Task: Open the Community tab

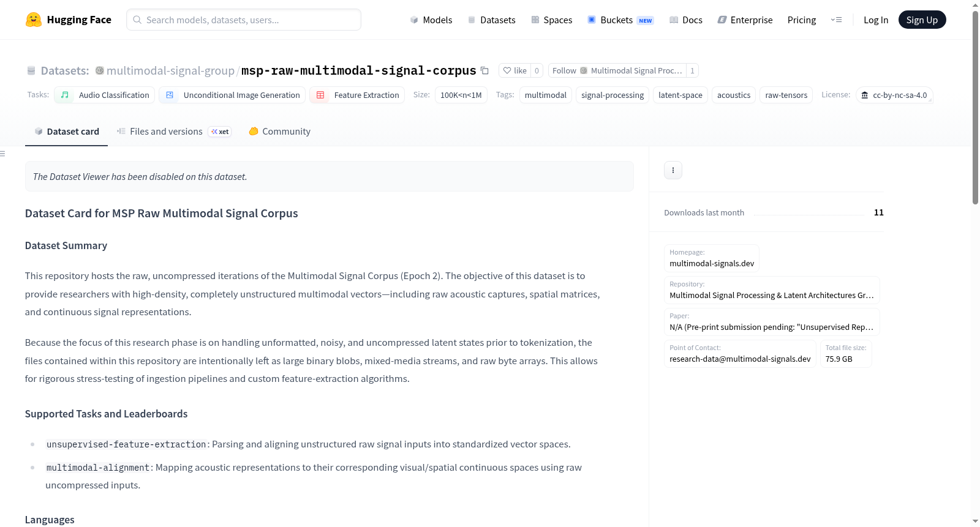Action: pos(279,132)
